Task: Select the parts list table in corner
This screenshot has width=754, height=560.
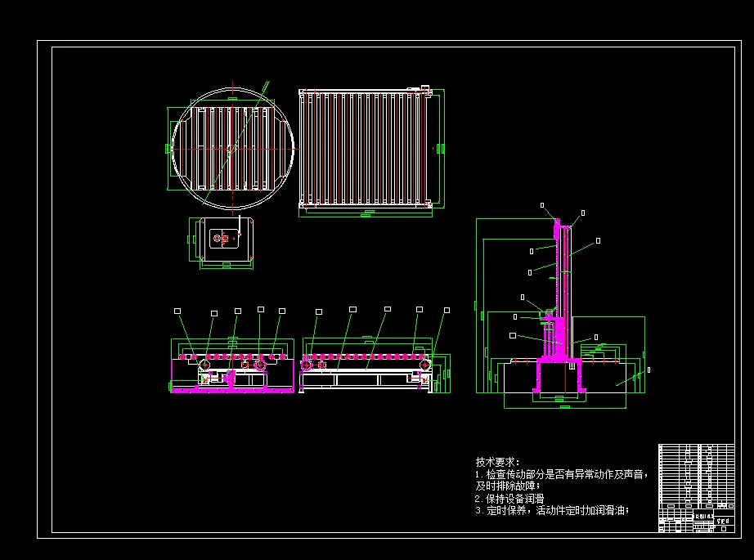Action: coord(696,477)
